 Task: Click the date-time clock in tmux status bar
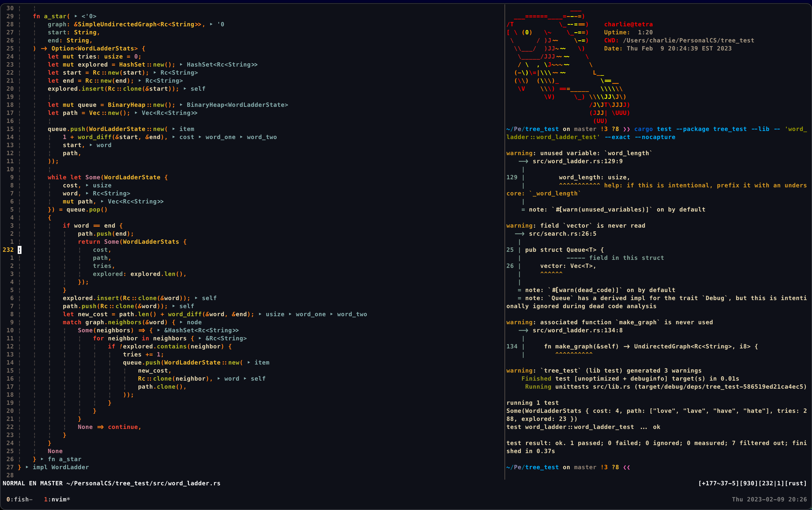coord(769,499)
